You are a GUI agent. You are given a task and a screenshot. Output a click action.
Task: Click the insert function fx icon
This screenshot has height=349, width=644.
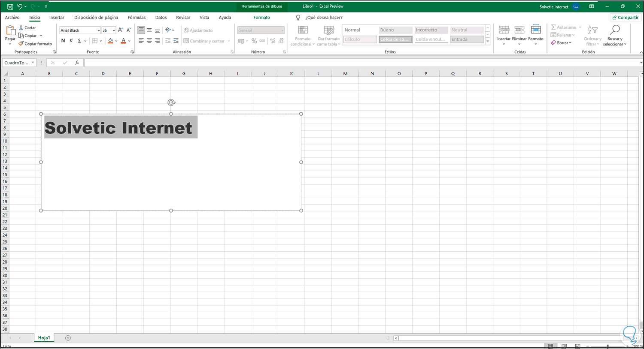(x=77, y=63)
